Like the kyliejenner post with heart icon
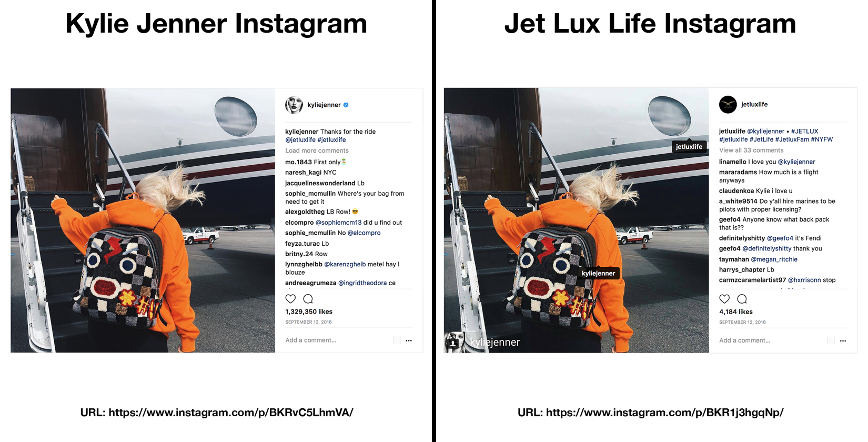Screen dimensions: 868x442 click(290, 299)
